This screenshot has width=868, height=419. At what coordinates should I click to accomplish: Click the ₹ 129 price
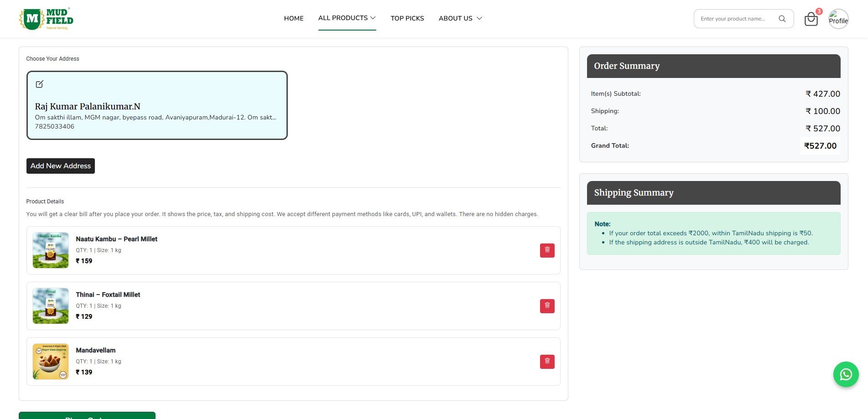(84, 316)
